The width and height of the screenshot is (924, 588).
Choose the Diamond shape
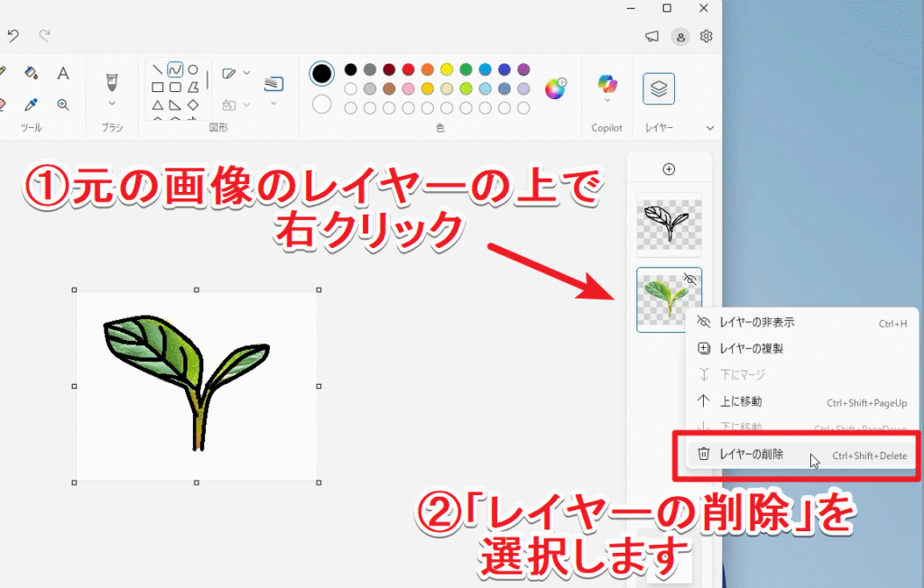pyautogui.click(x=193, y=105)
